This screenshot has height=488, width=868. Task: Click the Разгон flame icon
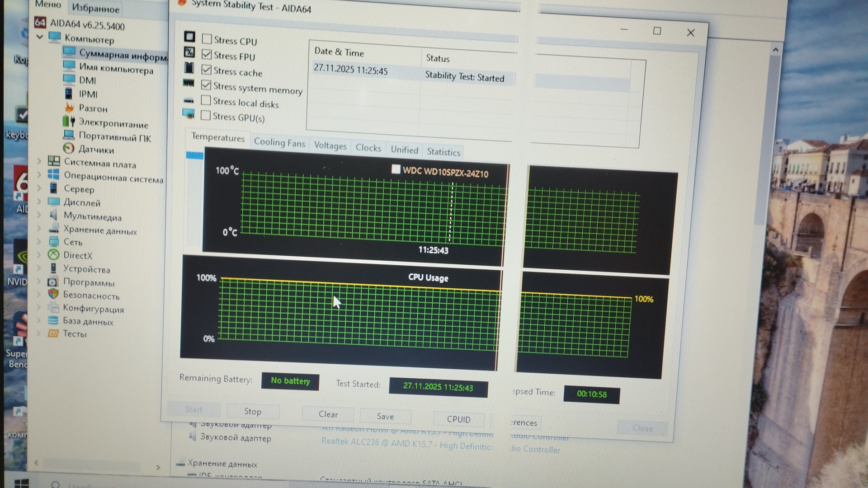click(69, 108)
